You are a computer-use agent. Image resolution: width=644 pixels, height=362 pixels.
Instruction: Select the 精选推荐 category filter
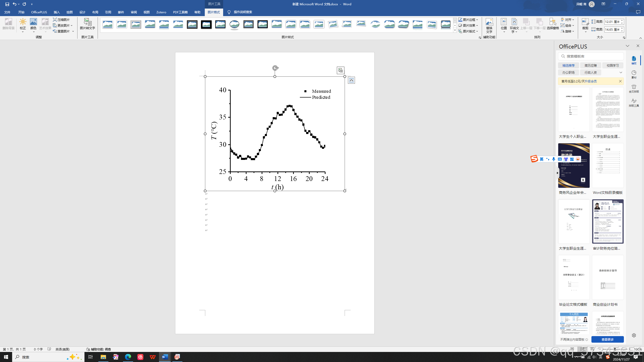(x=569, y=65)
